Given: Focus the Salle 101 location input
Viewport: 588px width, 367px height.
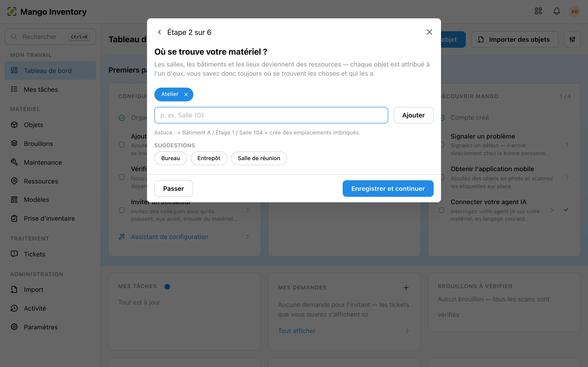Looking at the screenshot, I should coord(271,115).
